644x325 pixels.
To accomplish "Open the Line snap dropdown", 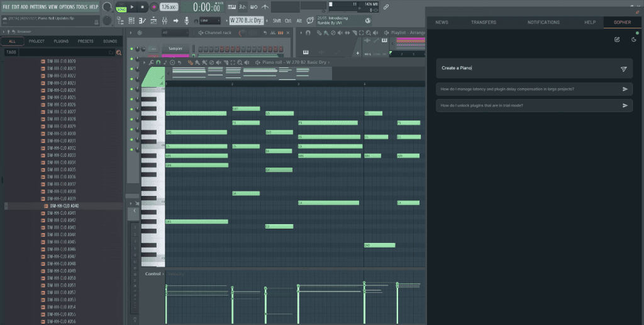I will coord(210,21).
